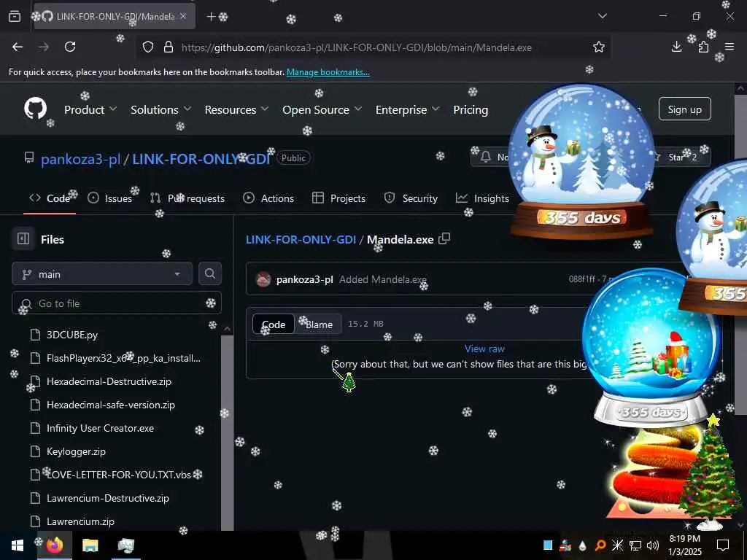Screen dimensions: 747x560
Task: Open Hexadecimal-Destructive.zip in file tree
Action: pos(109,381)
